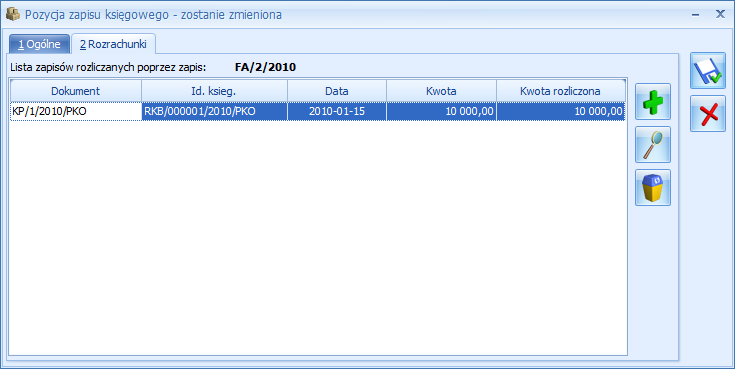The height and width of the screenshot is (369, 735).
Task: Click the RKB/000001/2010/PKO cell
Action: [214, 112]
